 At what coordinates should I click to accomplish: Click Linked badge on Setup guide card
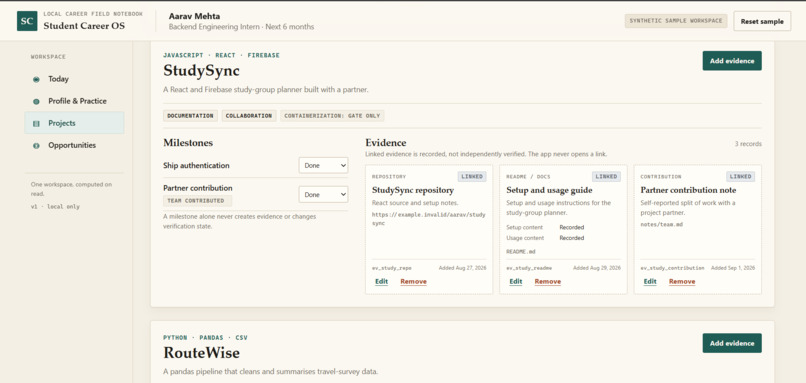tap(606, 176)
